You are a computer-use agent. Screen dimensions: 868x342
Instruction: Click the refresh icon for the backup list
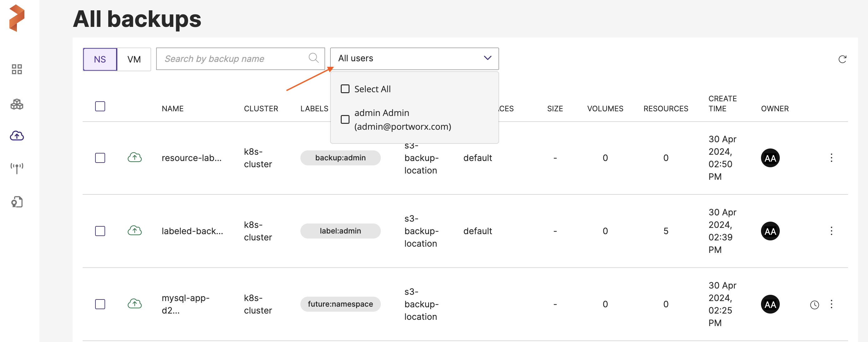[842, 59]
